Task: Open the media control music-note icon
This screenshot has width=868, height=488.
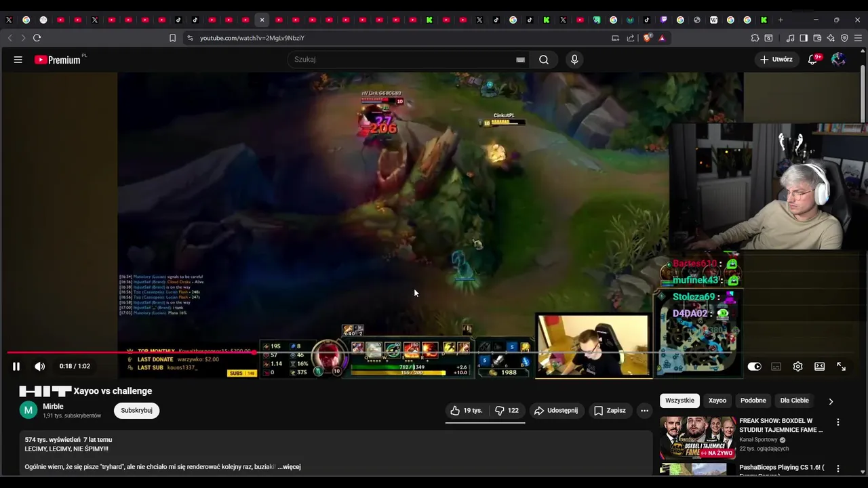Action: [790, 38]
